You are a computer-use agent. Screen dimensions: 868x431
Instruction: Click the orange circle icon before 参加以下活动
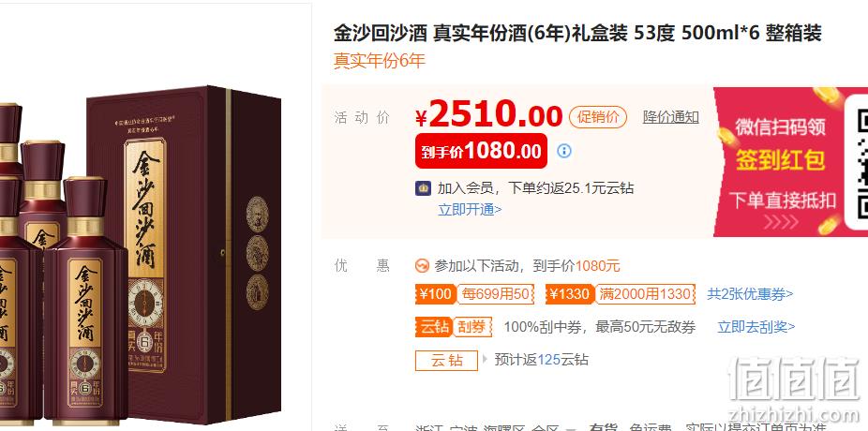[x=423, y=266]
